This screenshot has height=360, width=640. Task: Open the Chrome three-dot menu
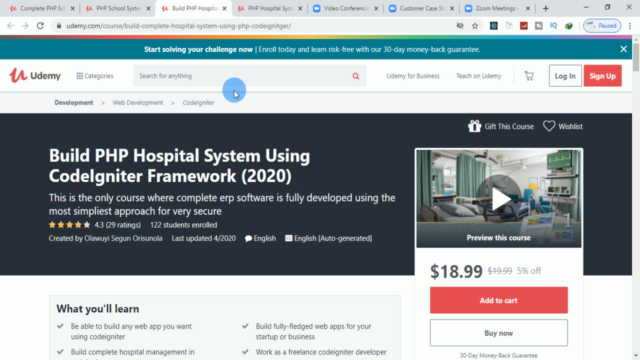click(630, 26)
